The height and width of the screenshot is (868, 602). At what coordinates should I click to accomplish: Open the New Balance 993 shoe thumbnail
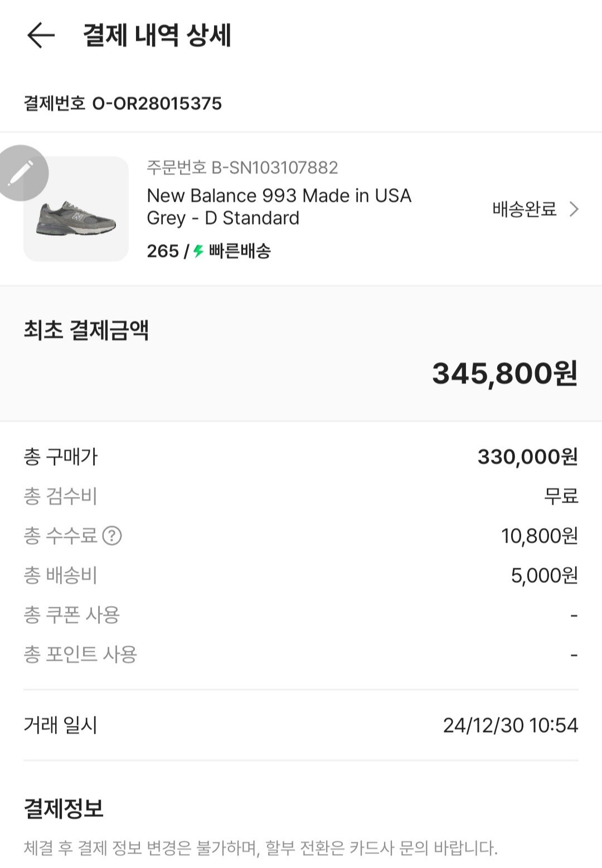[76, 209]
